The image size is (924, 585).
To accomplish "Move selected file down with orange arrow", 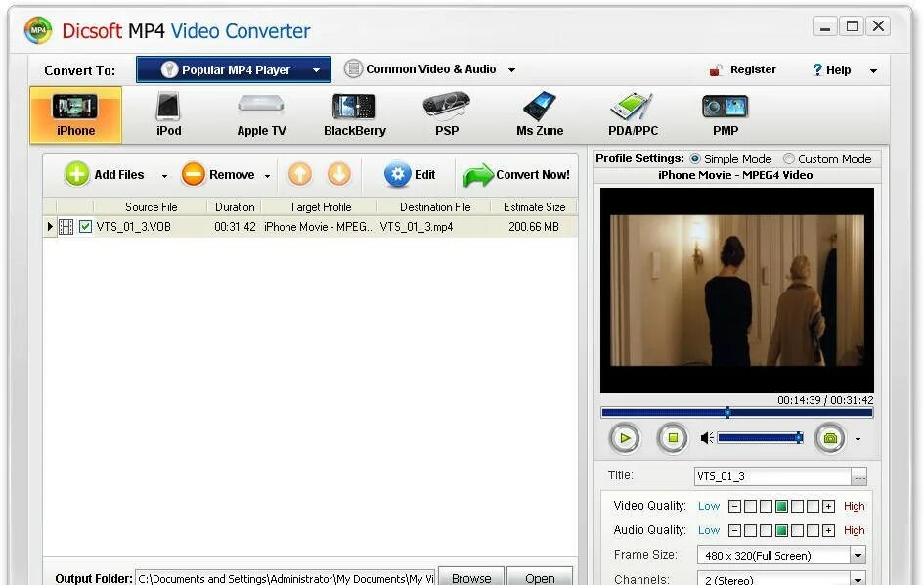I will pos(339,174).
